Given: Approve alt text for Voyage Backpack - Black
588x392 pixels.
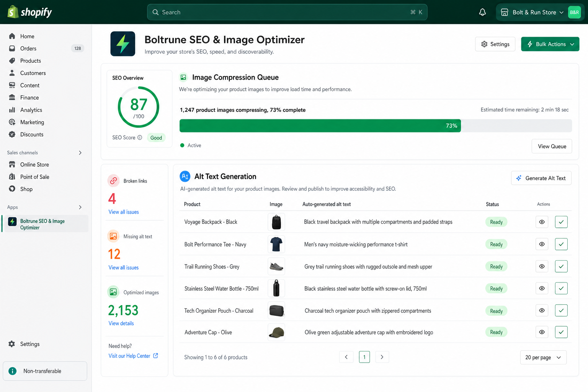Looking at the screenshot, I should coord(561,222).
